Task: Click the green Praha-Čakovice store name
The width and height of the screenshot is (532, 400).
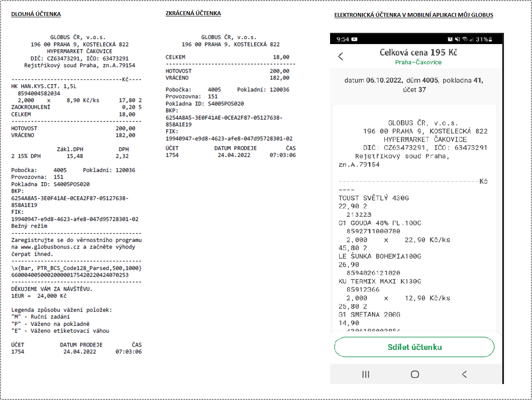Action: click(x=418, y=62)
